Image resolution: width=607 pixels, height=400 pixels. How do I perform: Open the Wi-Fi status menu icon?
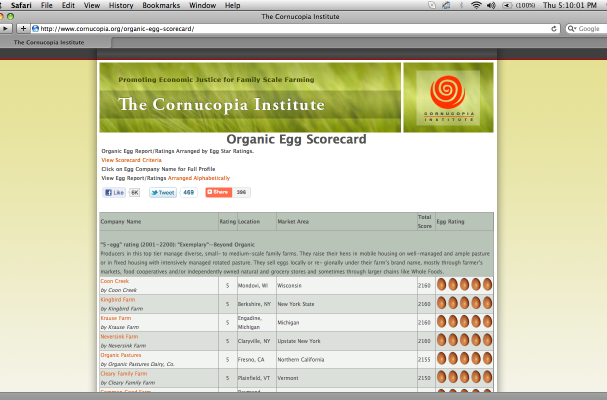(x=476, y=5)
